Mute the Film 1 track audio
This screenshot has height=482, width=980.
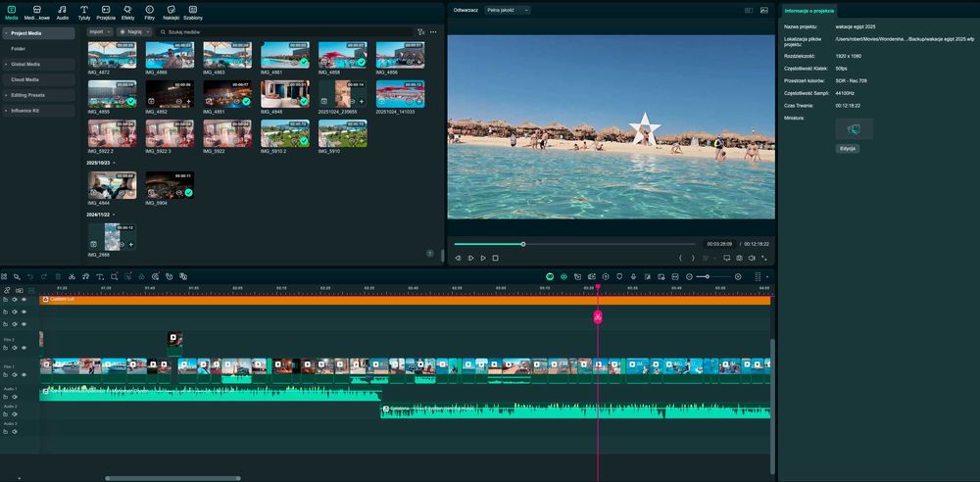(15, 374)
